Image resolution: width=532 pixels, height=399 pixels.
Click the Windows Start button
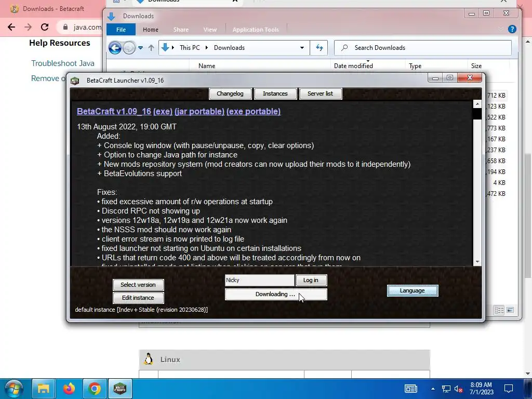click(x=14, y=389)
